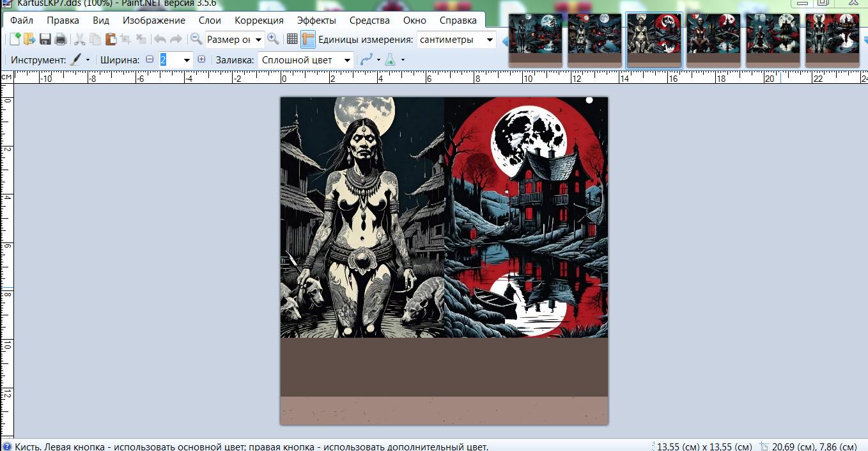Save the image with the floppy disk icon

(45, 40)
